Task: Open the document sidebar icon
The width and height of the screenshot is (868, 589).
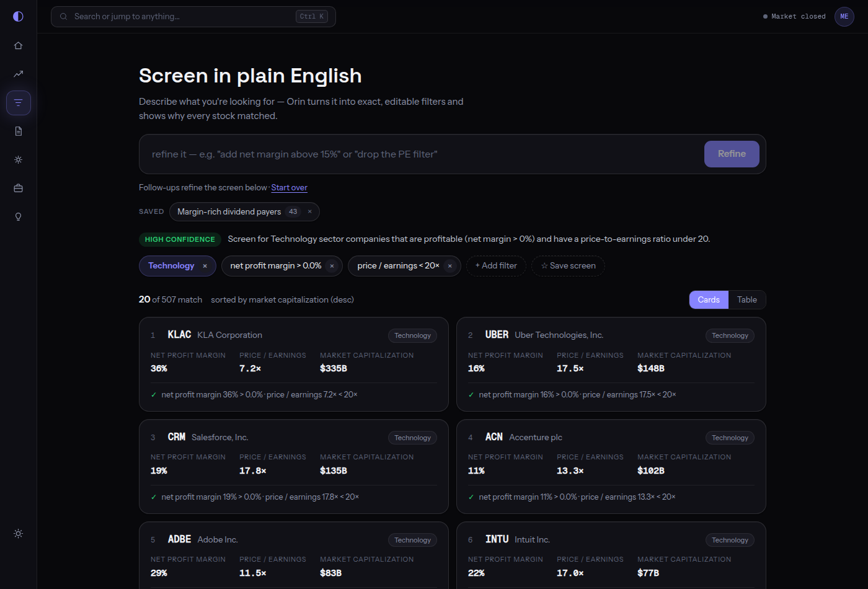Action: click(18, 131)
